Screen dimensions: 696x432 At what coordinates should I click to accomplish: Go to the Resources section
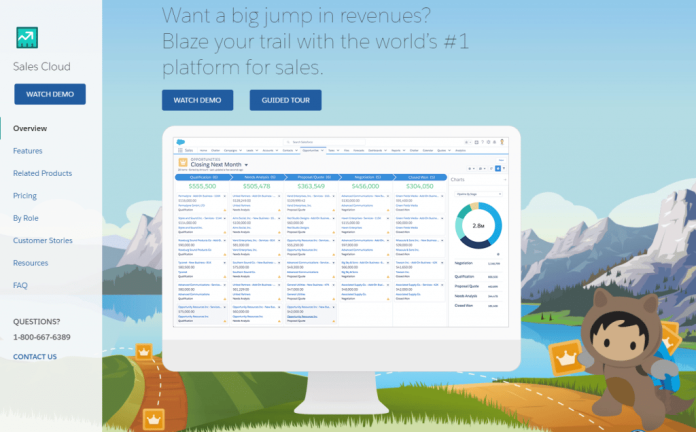tap(30, 263)
